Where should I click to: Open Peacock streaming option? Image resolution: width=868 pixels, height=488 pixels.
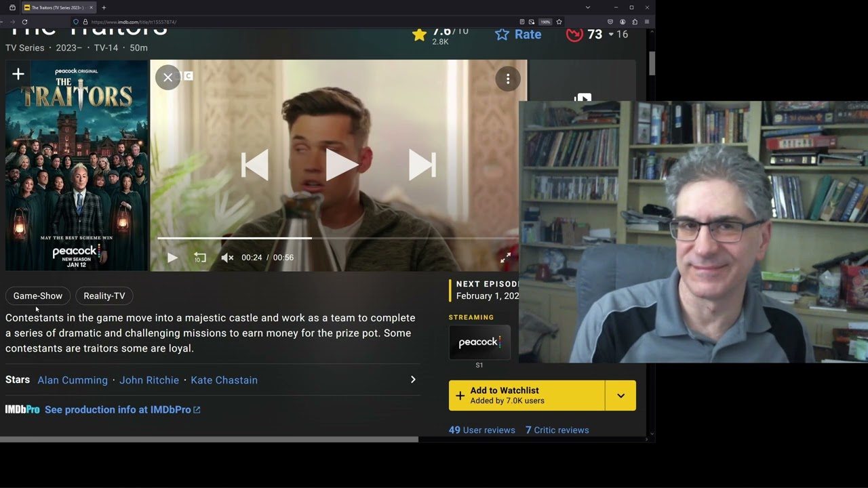point(479,342)
